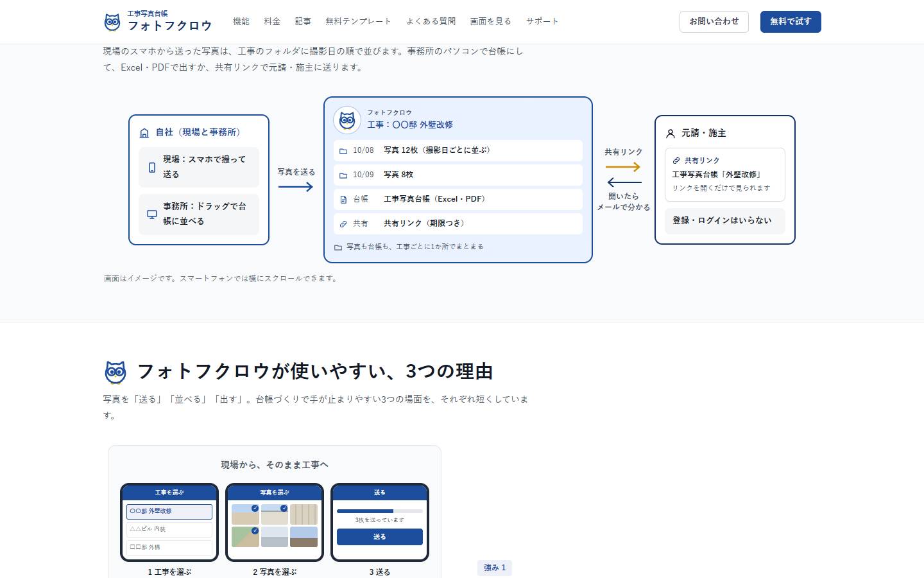Go to 記事 in the navigation
Image resolution: width=924 pixels, height=578 pixels.
pyautogui.click(x=303, y=21)
